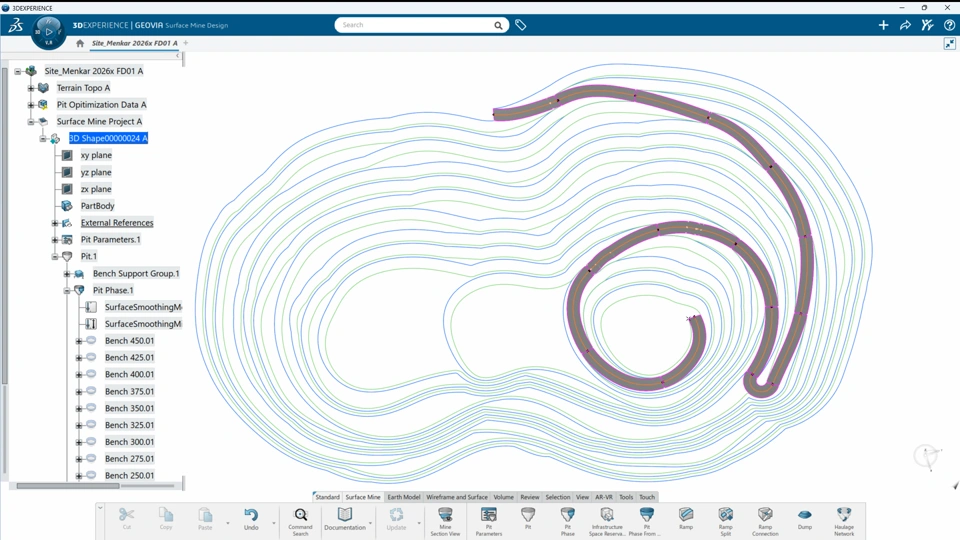The width and height of the screenshot is (960, 540).
Task: Click the Search input field
Action: coord(416,25)
